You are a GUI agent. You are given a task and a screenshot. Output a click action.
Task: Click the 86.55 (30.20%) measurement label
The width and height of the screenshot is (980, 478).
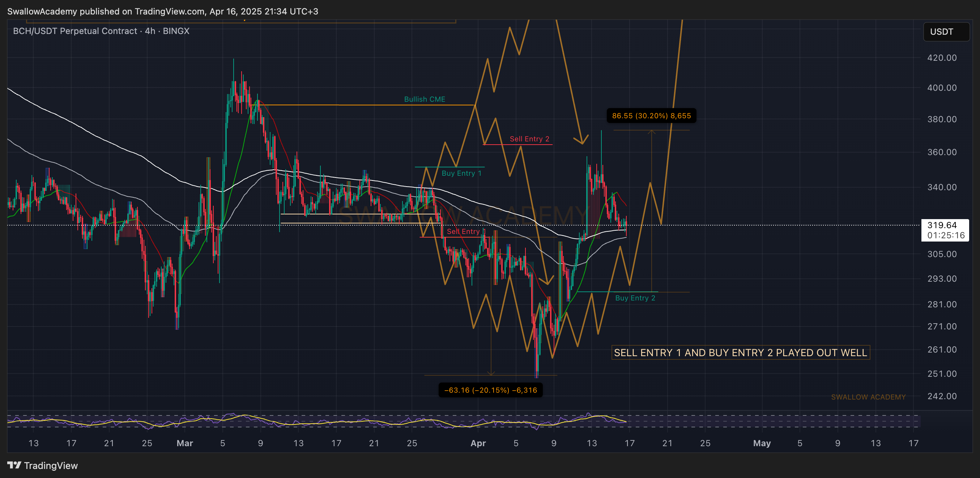coord(651,116)
